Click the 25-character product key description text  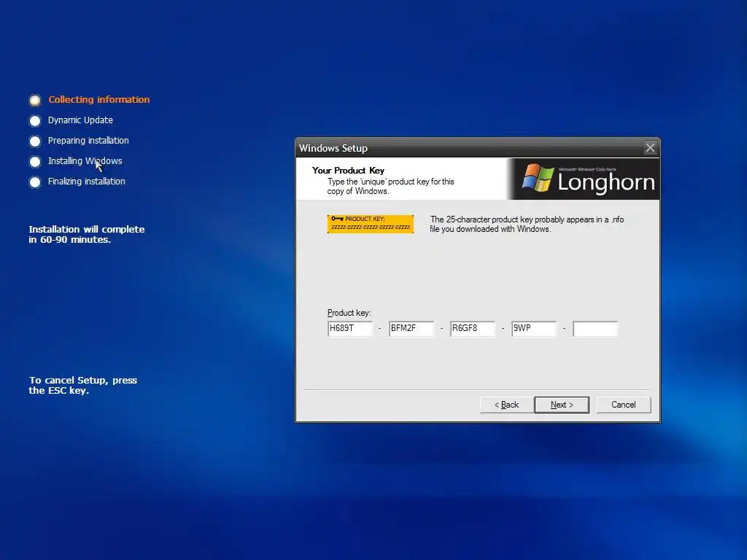[527, 225]
